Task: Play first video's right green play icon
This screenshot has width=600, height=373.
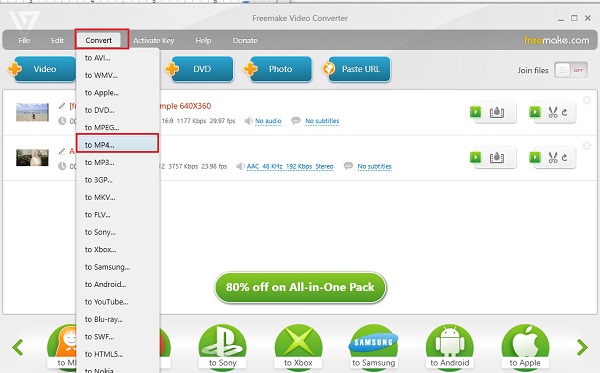Action: click(535, 112)
